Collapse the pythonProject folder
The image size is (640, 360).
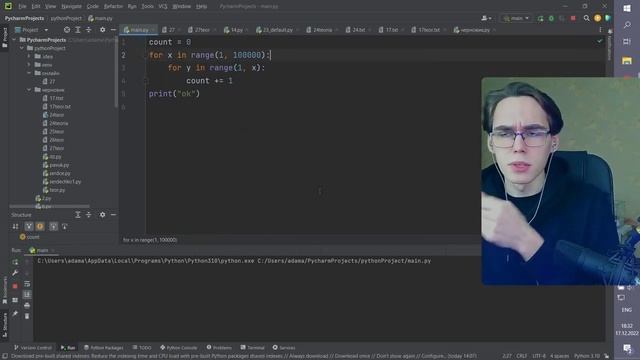click(x=22, y=48)
